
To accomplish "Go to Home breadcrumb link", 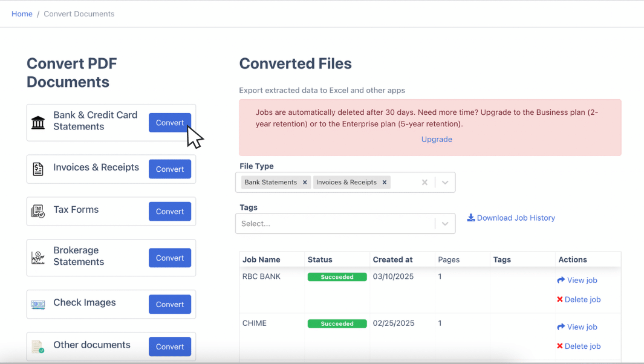I will [x=22, y=14].
